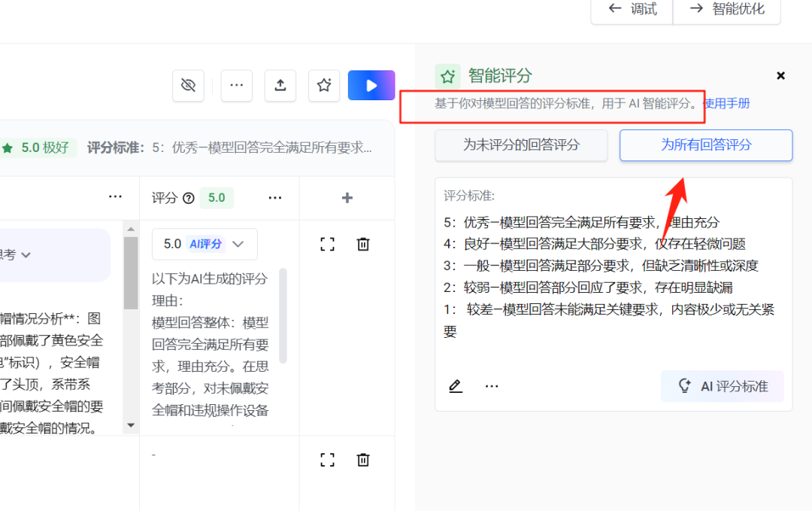Click criteria line 5: 优秀
Image resolution: width=812 pixels, height=511 pixels.
tap(581, 223)
